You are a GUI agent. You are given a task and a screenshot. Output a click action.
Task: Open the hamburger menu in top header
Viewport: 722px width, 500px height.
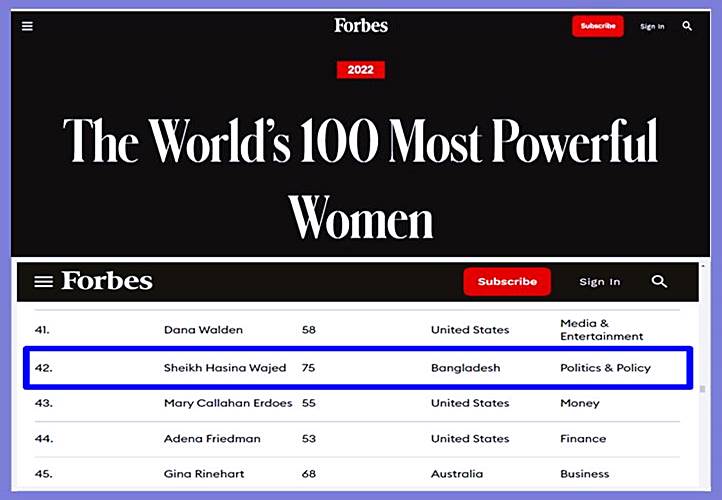coord(28,26)
